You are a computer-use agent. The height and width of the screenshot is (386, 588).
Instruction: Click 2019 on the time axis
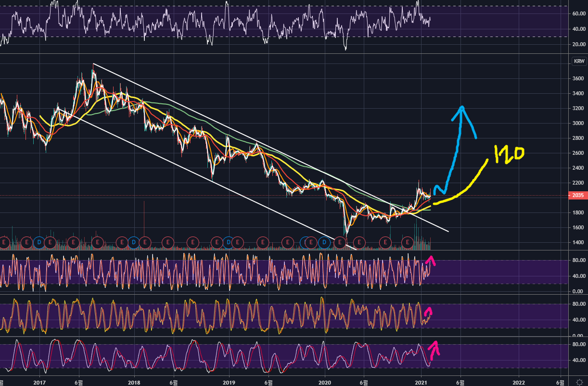[229, 382]
